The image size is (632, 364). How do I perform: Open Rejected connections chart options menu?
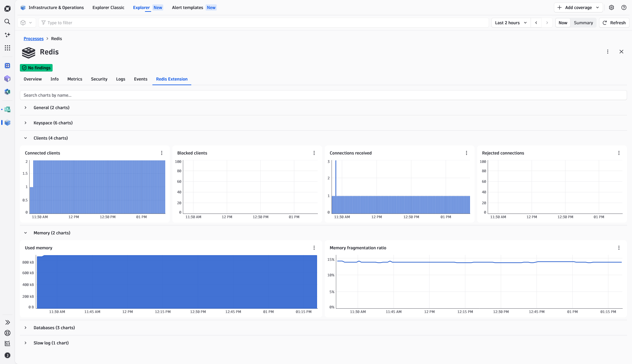619,153
